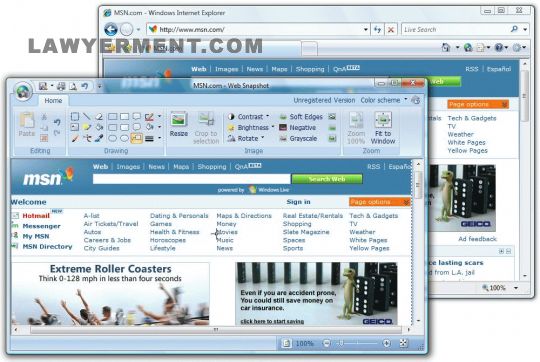
Task: Click Page options button in Internet Explorer window
Action: coord(478,104)
